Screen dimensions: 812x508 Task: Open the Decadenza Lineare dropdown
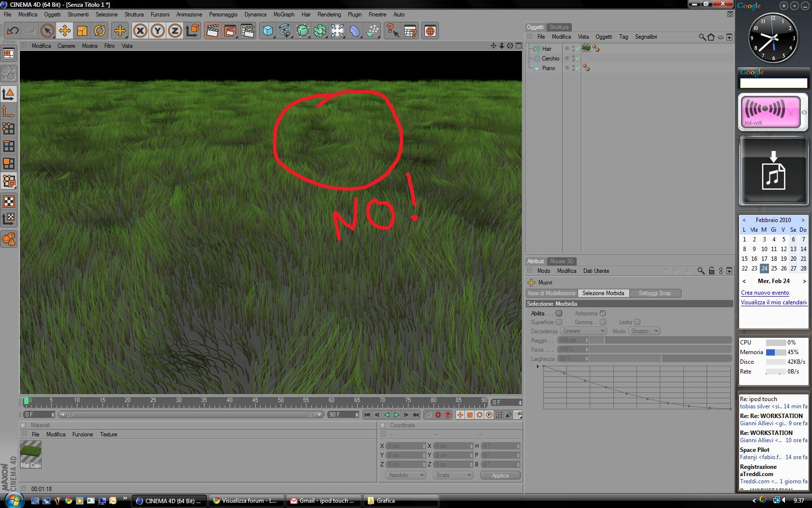[583, 331]
